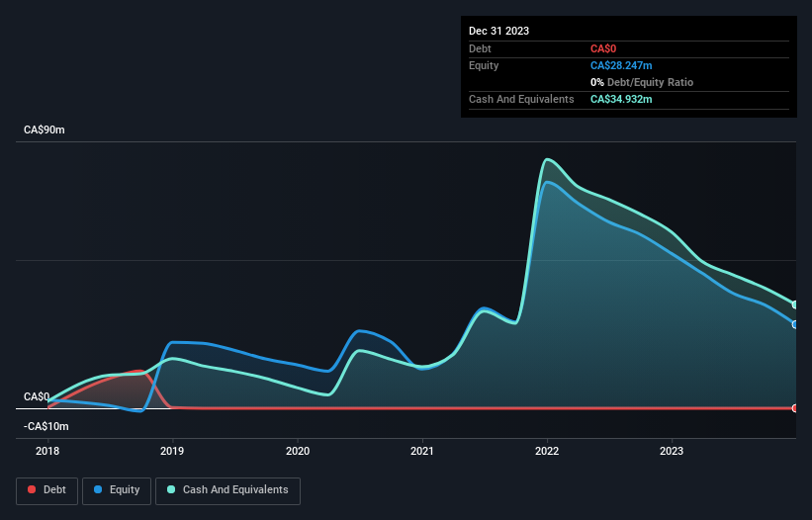This screenshot has width=812, height=520.
Task: Click the 0% Debt/Equity Ratio text
Action: [642, 82]
